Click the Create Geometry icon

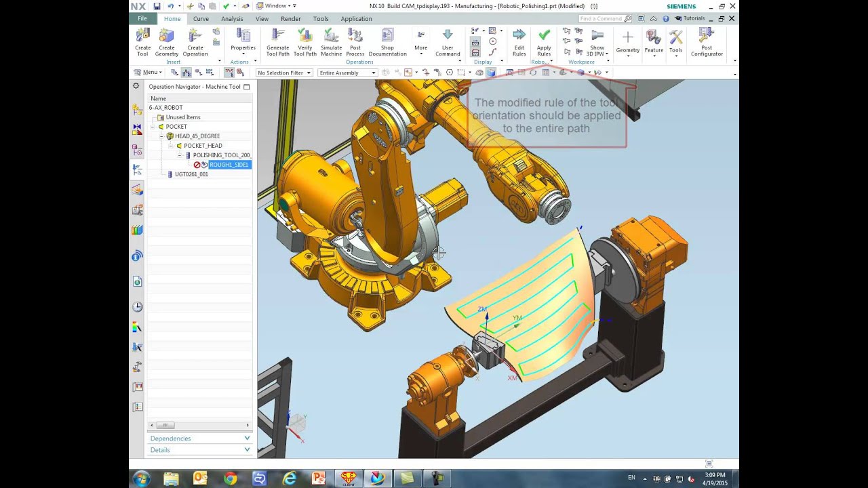(x=167, y=42)
